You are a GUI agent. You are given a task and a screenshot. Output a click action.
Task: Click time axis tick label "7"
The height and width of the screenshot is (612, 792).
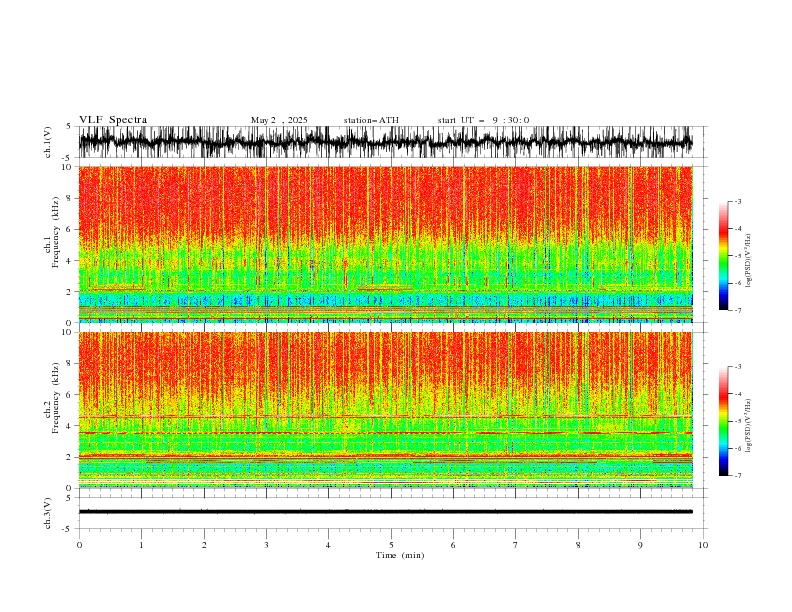pyautogui.click(x=516, y=545)
